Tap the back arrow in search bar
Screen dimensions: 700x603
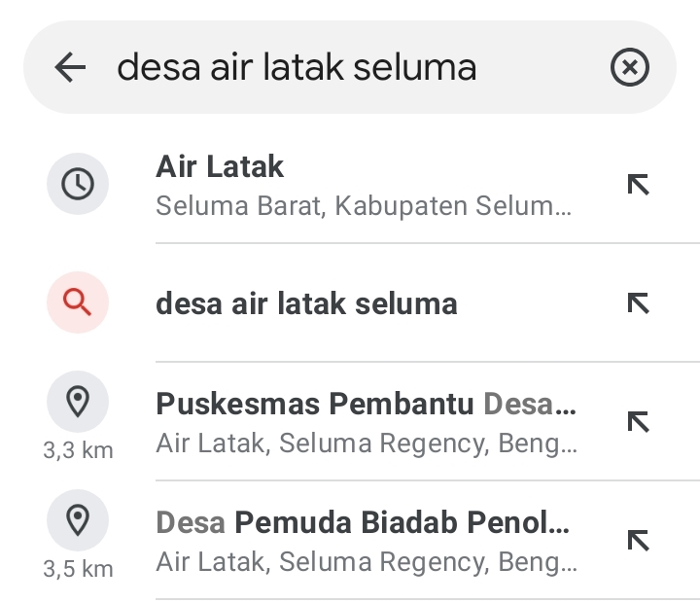(x=70, y=67)
